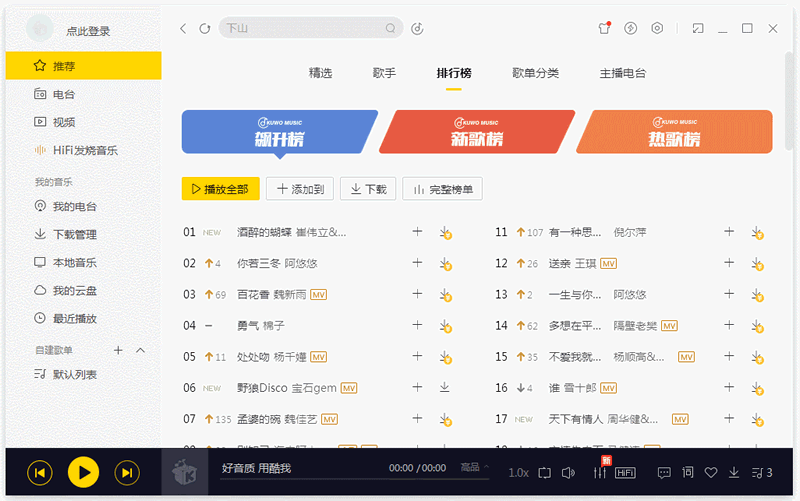Open the lyrics 词 icon in player bar

(x=687, y=472)
